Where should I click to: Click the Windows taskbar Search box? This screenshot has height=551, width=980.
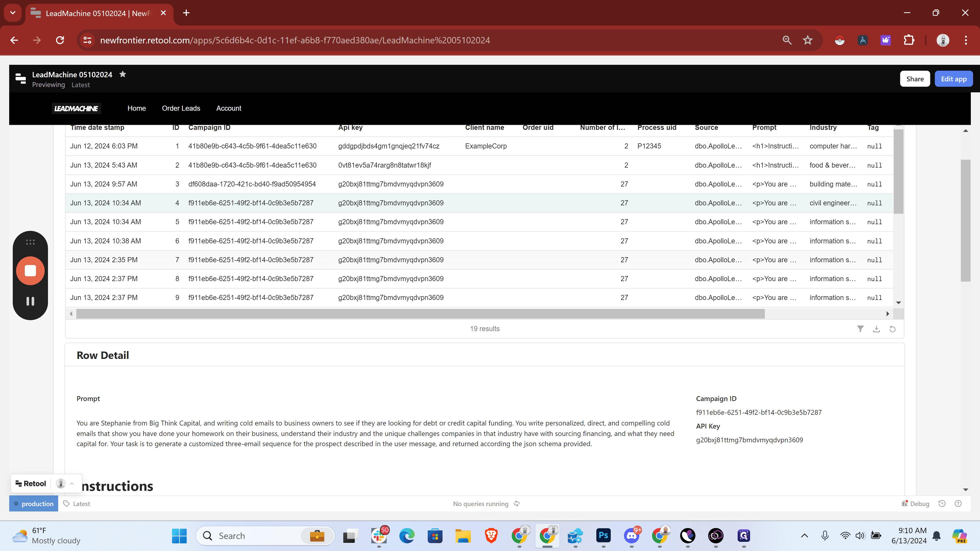pyautogui.click(x=265, y=535)
